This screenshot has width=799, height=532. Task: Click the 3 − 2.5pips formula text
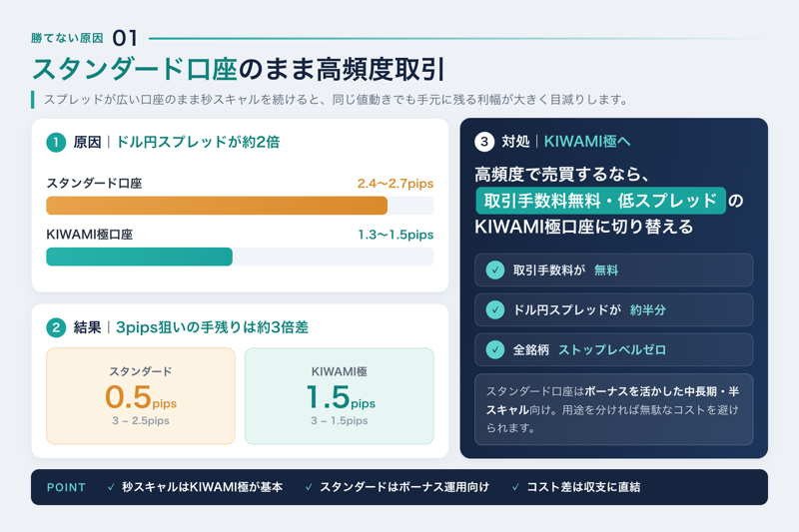(141, 420)
